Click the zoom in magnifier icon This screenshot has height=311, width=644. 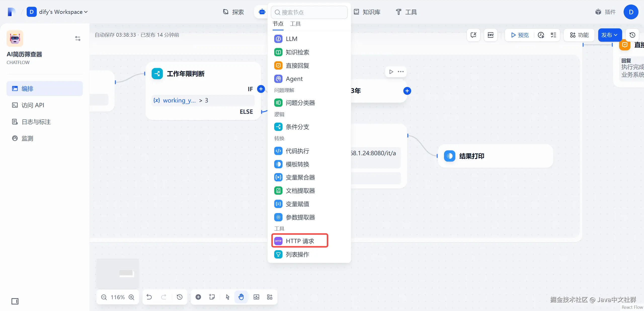coord(131,297)
